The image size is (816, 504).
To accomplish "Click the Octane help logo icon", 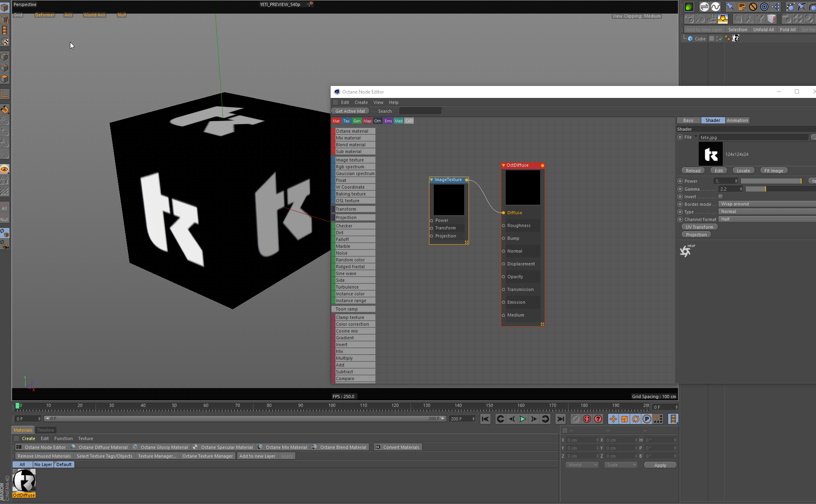I will (686, 251).
